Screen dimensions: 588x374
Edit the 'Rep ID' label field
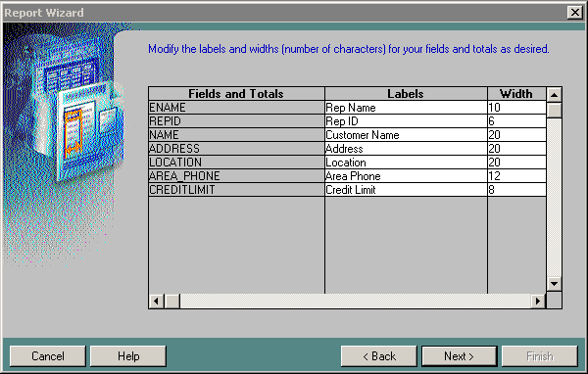pyautogui.click(x=406, y=121)
